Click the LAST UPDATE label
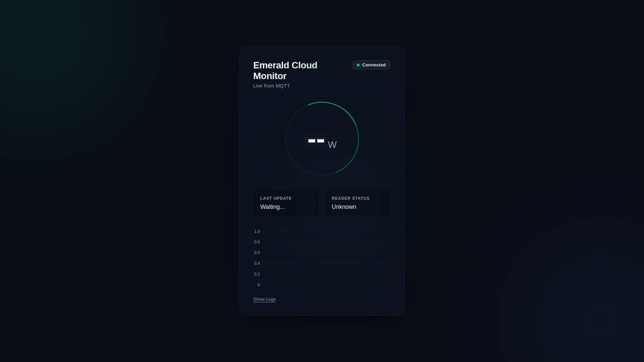This screenshot has height=362, width=644. click(x=276, y=198)
